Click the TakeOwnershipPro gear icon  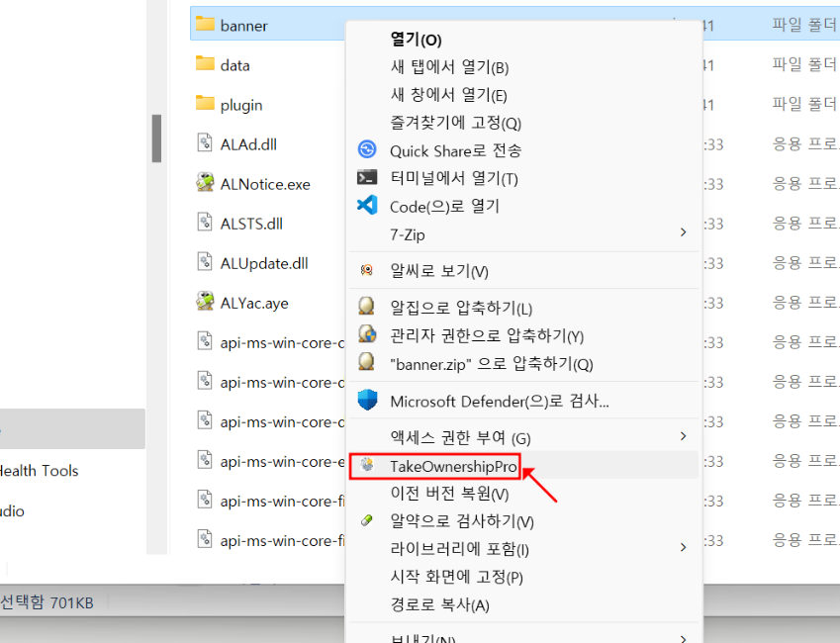click(x=367, y=465)
